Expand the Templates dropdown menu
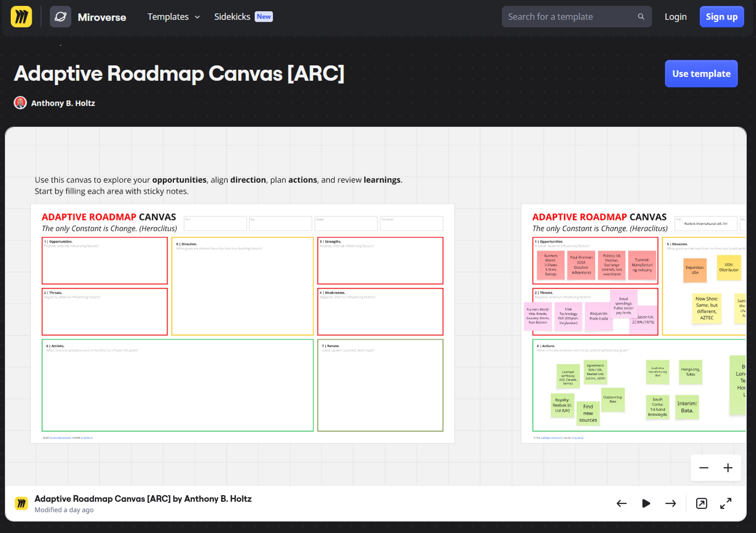The image size is (756, 533). (174, 17)
